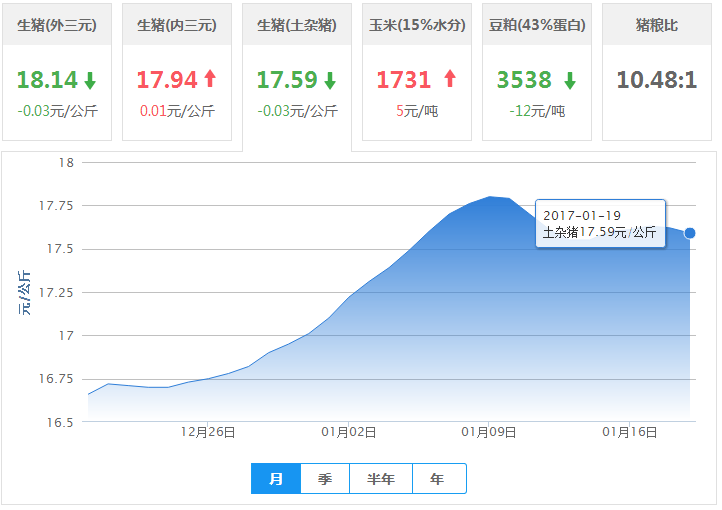The width and height of the screenshot is (722, 510).
Task: Select the 生猪(外三元) tab
Action: [x=57, y=25]
